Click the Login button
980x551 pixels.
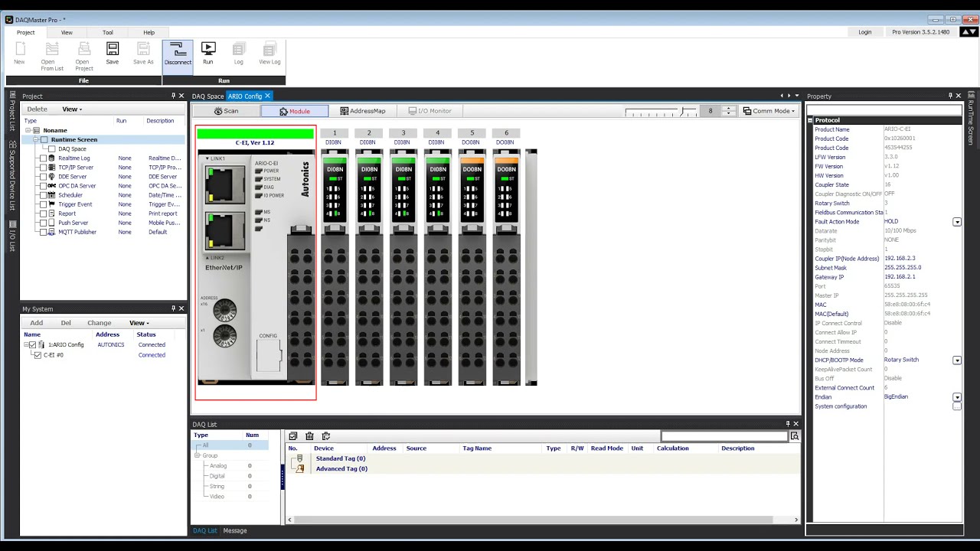865,32
